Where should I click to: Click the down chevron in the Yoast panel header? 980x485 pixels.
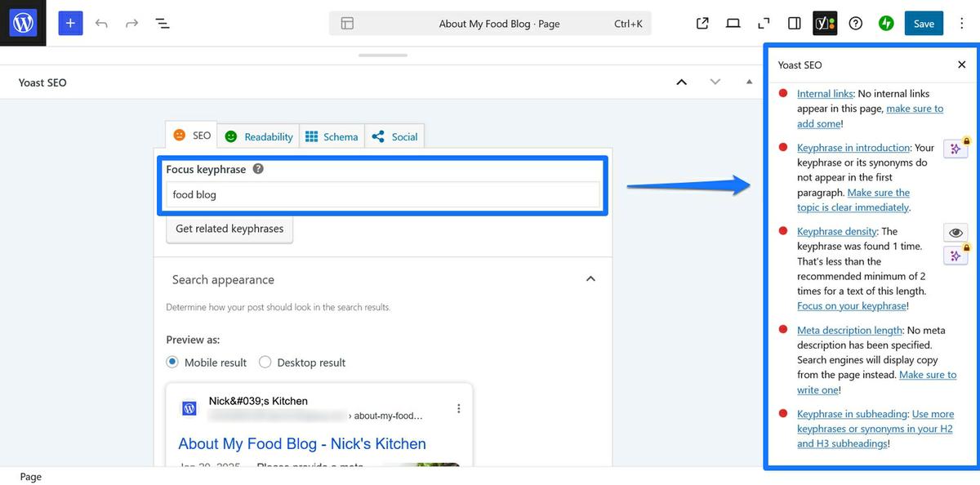pyautogui.click(x=715, y=82)
